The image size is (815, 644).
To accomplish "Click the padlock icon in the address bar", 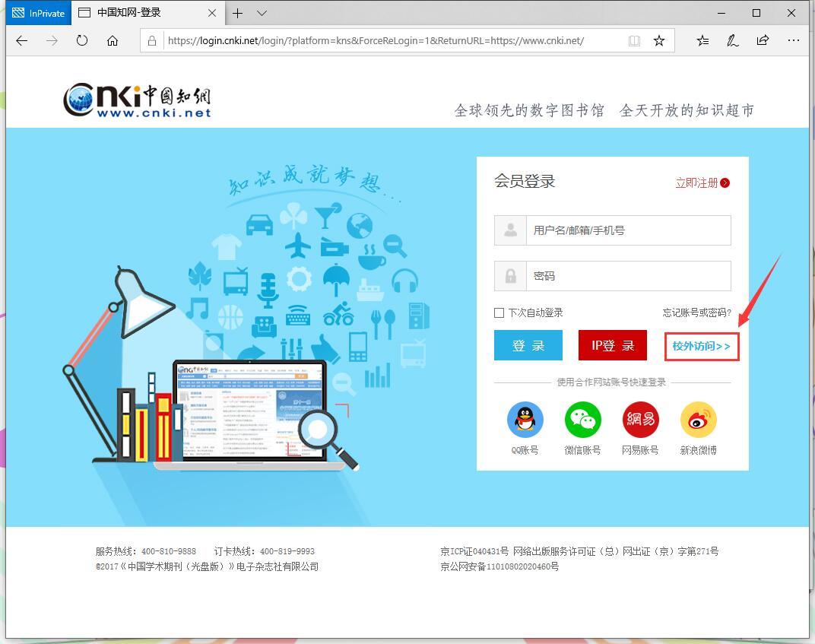I will [152, 40].
